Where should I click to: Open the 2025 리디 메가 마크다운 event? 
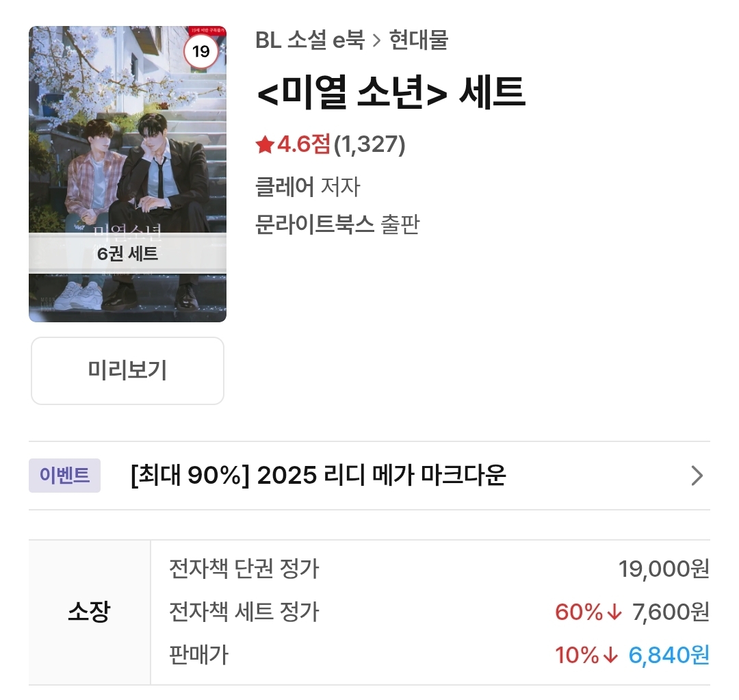(317, 476)
